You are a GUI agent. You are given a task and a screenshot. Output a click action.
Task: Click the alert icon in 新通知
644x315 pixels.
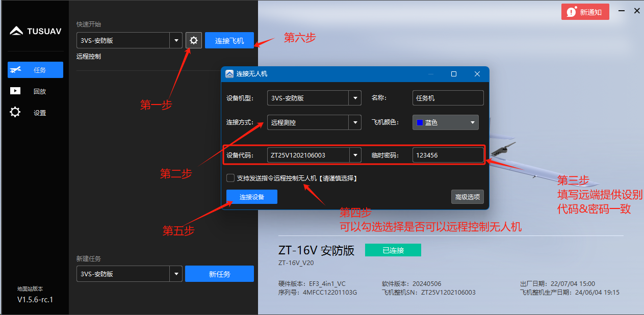click(x=571, y=12)
